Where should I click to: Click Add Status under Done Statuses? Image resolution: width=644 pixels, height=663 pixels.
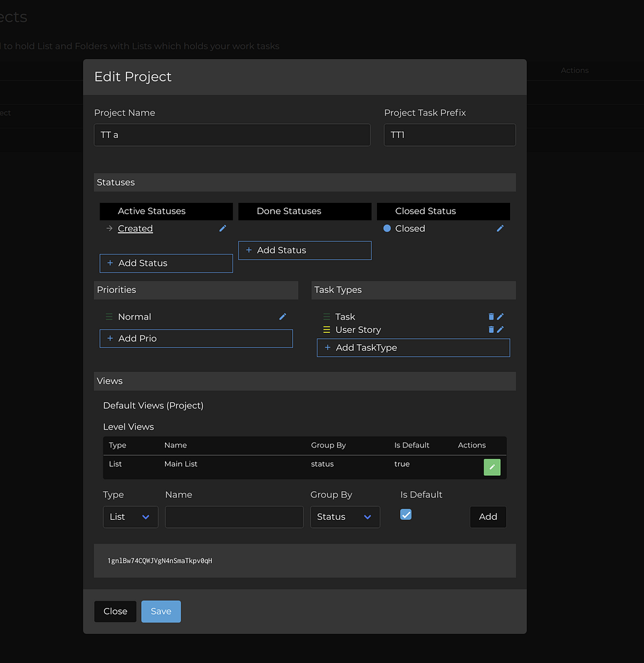coord(305,251)
